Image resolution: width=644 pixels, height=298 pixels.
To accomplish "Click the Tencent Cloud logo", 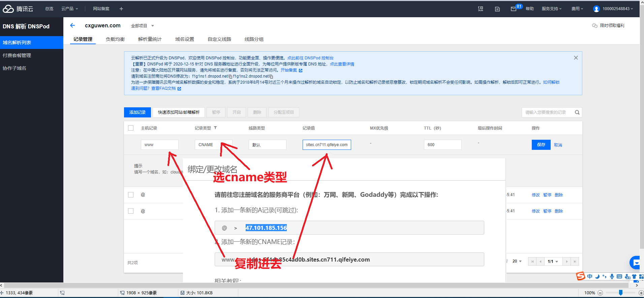I will click(18, 9).
